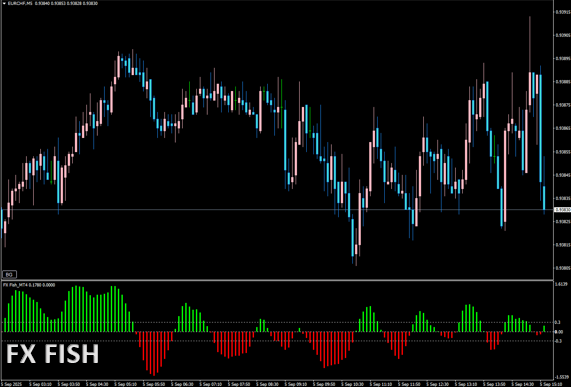Click the EURCHF,M5 chart title text
The image size is (571, 387).
point(20,3)
